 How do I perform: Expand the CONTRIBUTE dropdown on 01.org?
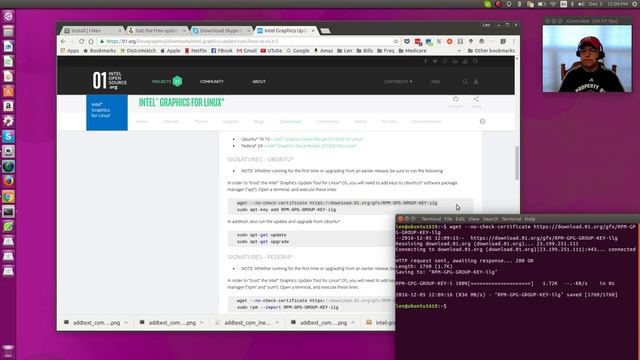pos(398,82)
